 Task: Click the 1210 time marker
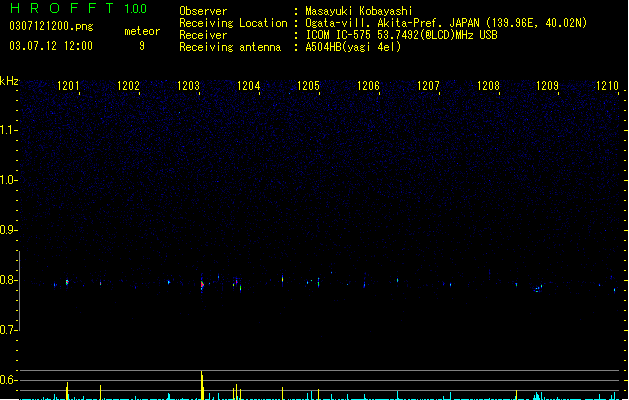[x=607, y=85]
